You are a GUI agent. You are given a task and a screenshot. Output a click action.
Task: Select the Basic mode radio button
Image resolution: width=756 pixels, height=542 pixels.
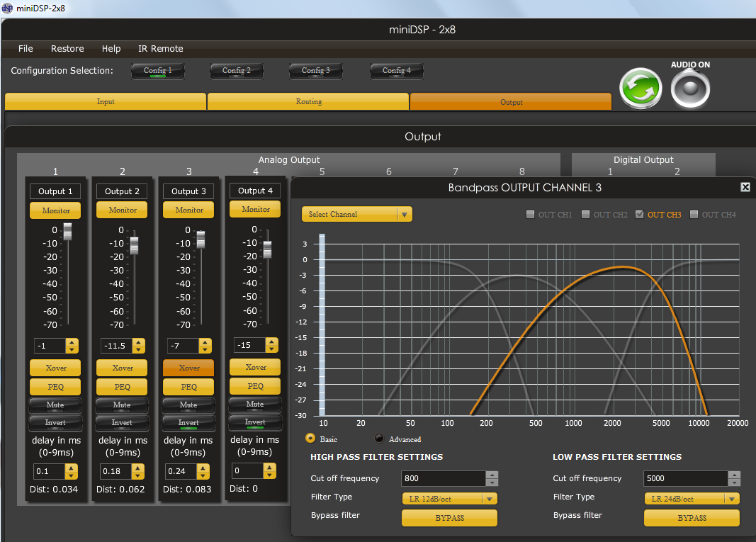click(x=310, y=439)
